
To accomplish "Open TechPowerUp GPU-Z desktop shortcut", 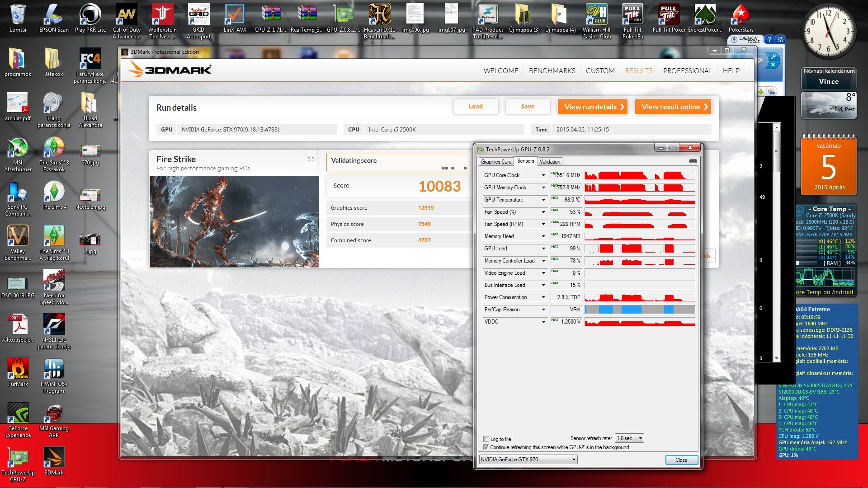I will (18, 465).
